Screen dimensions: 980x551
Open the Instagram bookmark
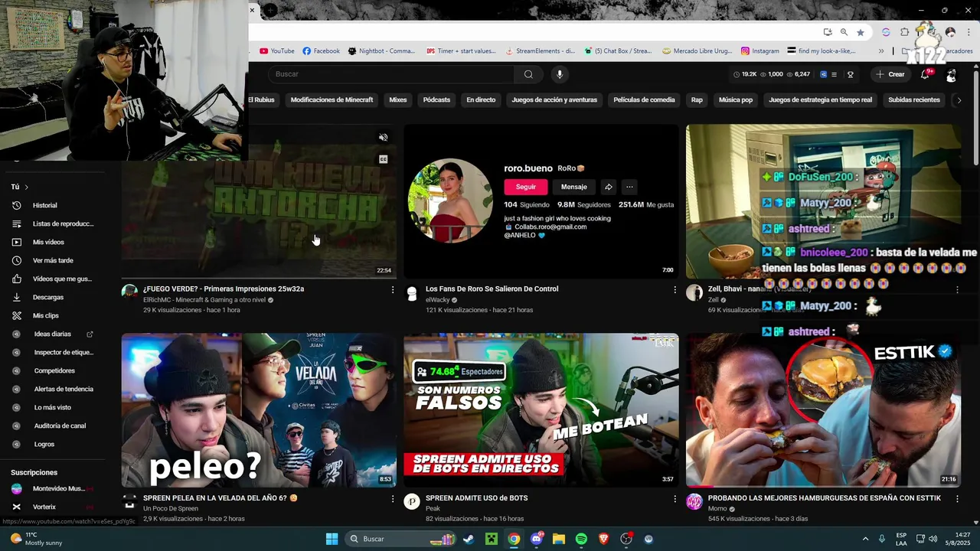point(759,51)
